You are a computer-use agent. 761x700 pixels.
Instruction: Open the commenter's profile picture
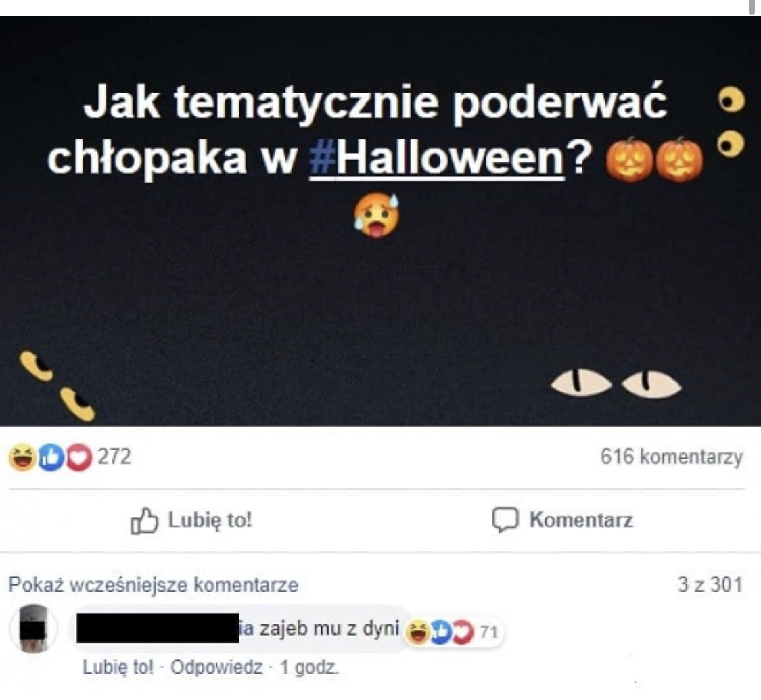point(34,629)
